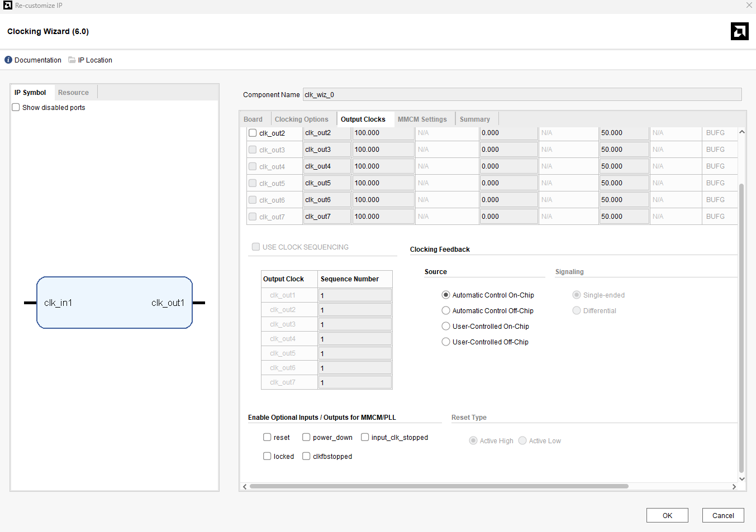Select User-Controlled On-Chip feedback source
Screen dimensions: 756x532
point(446,327)
